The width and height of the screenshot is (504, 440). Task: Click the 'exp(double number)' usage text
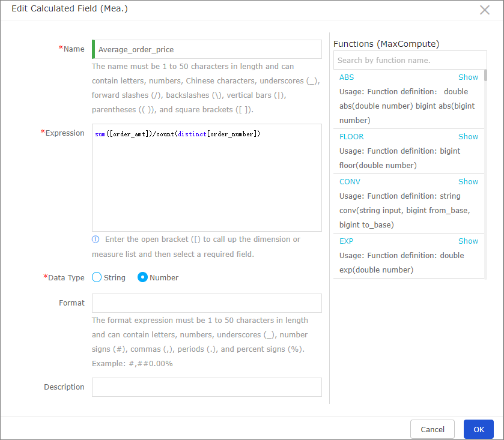[x=376, y=270]
